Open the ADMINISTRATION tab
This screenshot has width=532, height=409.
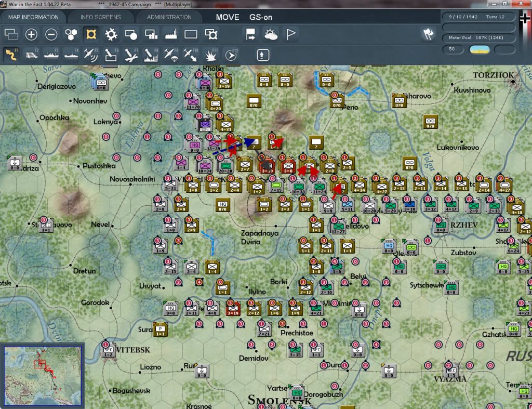coord(169,17)
